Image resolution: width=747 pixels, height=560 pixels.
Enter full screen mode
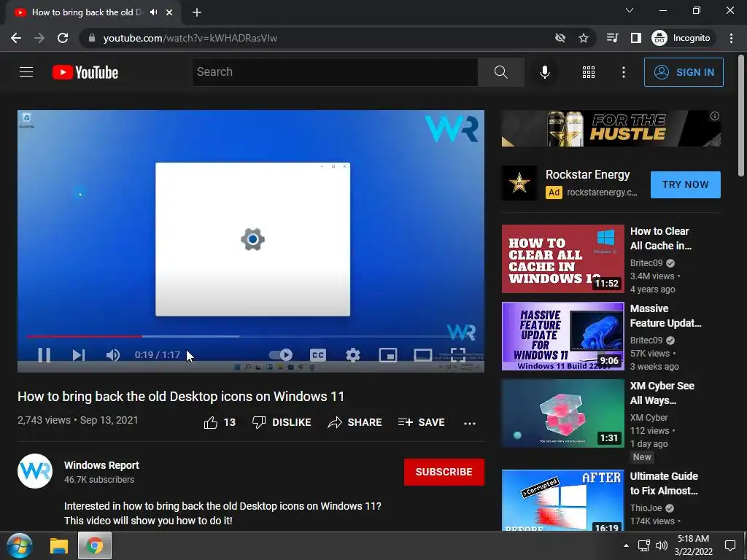pos(457,355)
